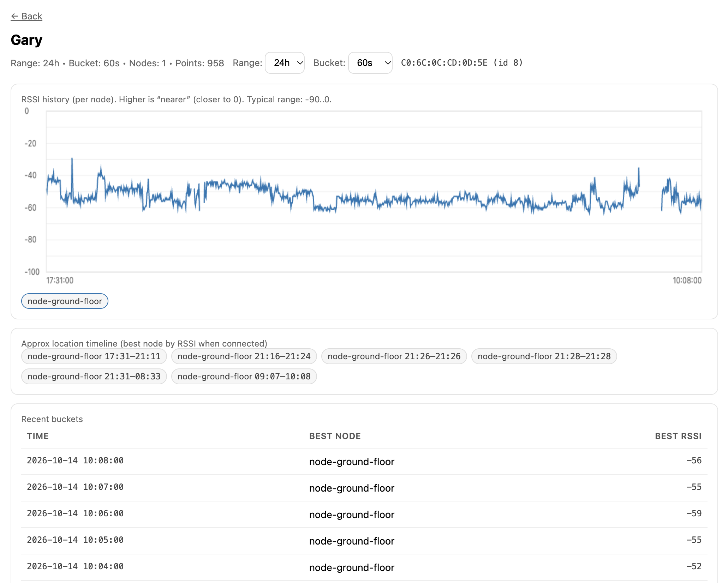This screenshot has width=728, height=583.
Task: Click the -56 RSSI value
Action: (694, 461)
